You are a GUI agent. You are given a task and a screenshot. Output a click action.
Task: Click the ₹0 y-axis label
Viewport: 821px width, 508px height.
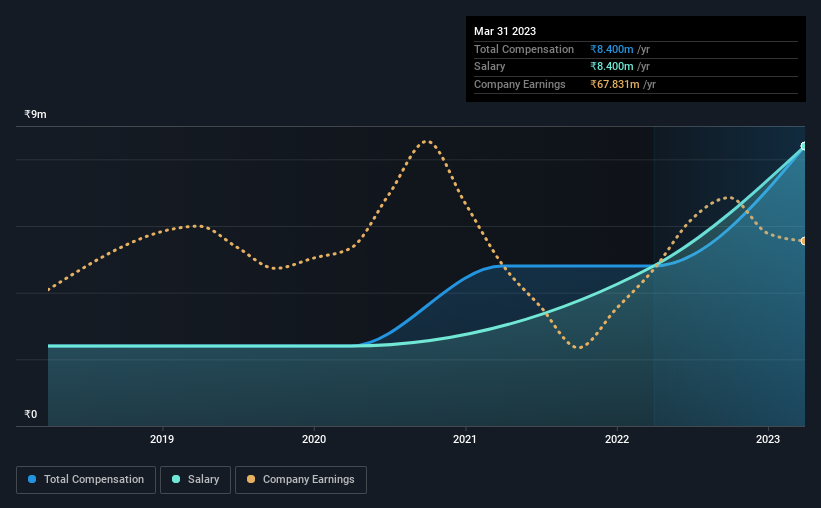point(30,414)
